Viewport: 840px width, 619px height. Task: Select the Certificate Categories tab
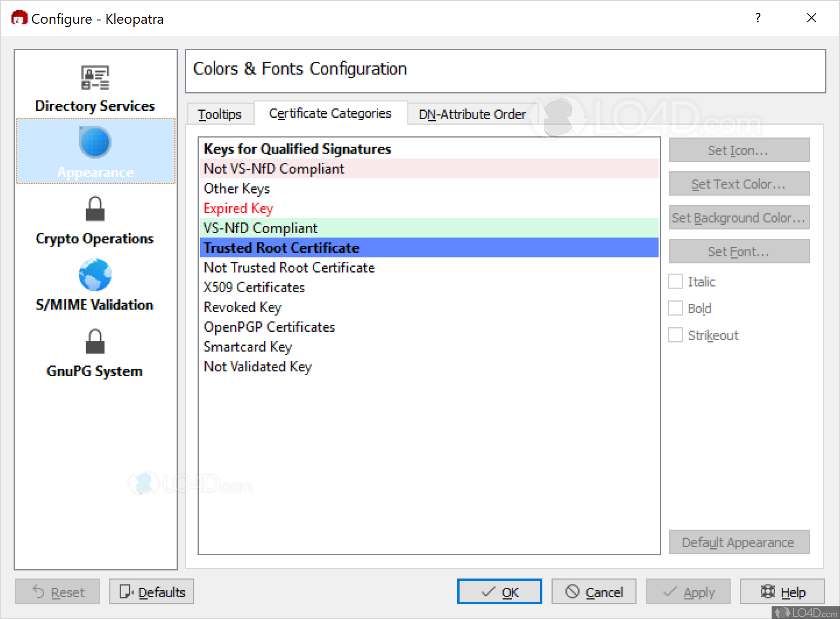(330, 113)
